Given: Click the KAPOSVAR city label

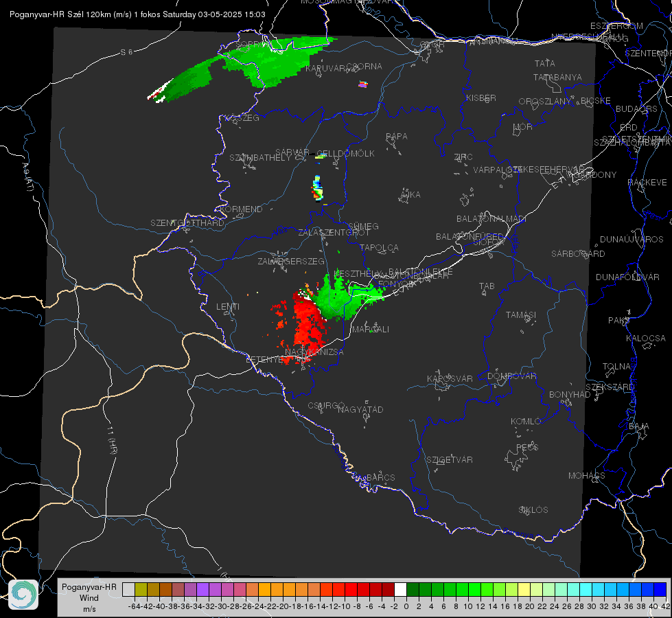Looking at the screenshot, I should click(450, 378).
